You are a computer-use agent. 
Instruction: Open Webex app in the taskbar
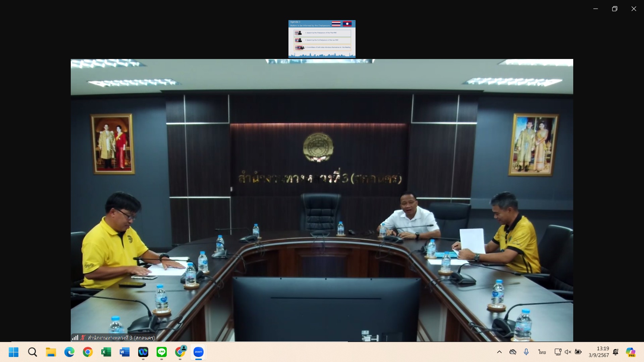(143, 352)
